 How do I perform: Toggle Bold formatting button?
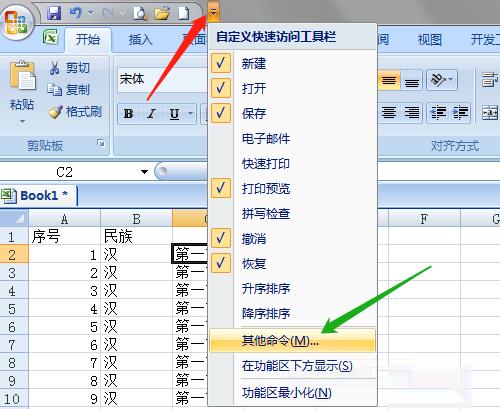coord(129,114)
